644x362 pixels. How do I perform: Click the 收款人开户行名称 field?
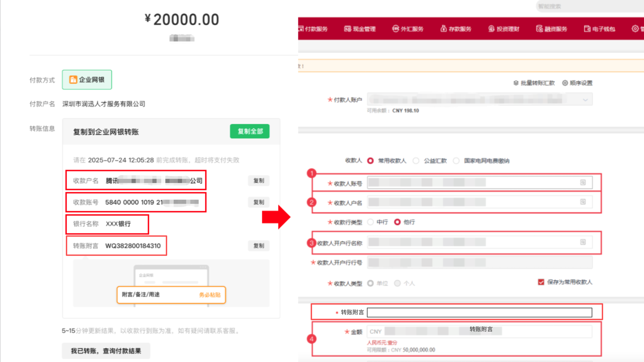tap(480, 242)
